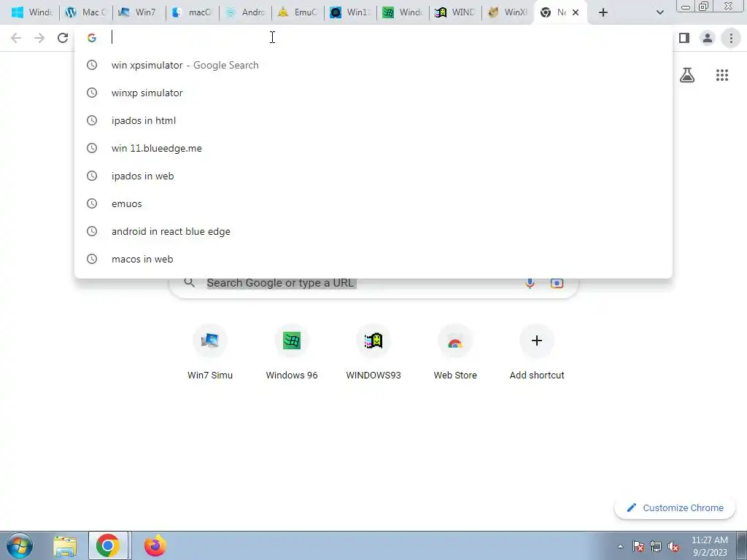The image size is (747, 560).
Task: Reload the page with the refresh icon
Action: pyautogui.click(x=63, y=38)
